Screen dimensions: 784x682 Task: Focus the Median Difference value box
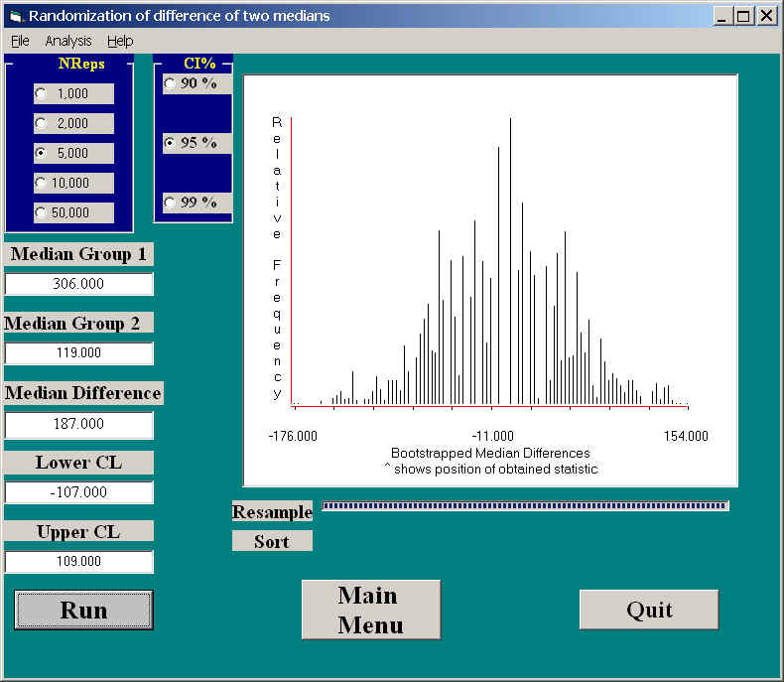(x=79, y=424)
